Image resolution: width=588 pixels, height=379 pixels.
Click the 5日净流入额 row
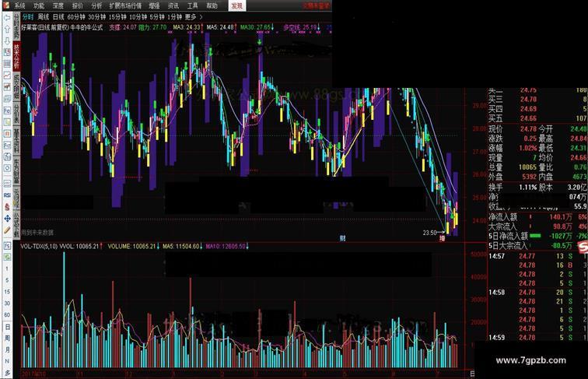[x=537, y=236]
